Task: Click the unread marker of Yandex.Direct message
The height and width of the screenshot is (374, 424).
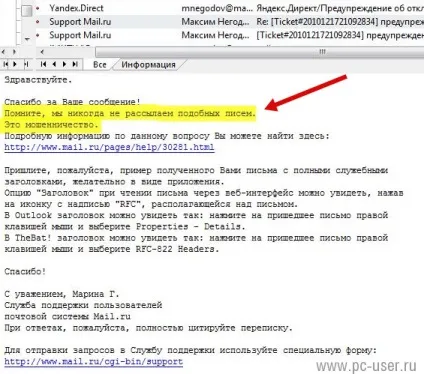Action: pyautogui.click(x=38, y=8)
